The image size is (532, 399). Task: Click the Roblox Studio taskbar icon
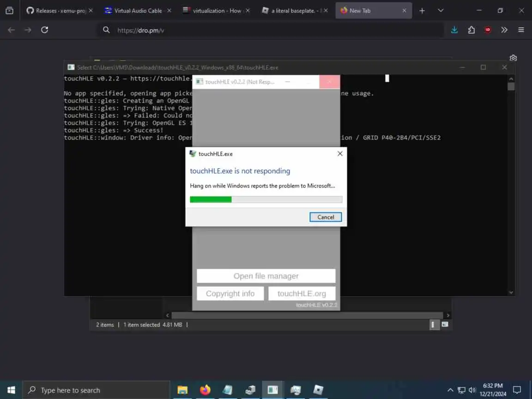point(318,390)
